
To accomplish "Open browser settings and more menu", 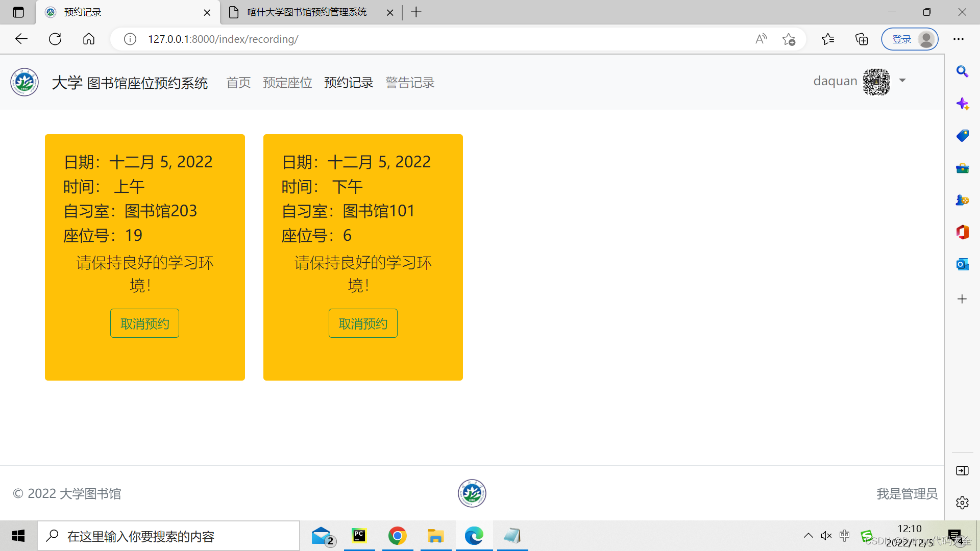I will (x=959, y=39).
